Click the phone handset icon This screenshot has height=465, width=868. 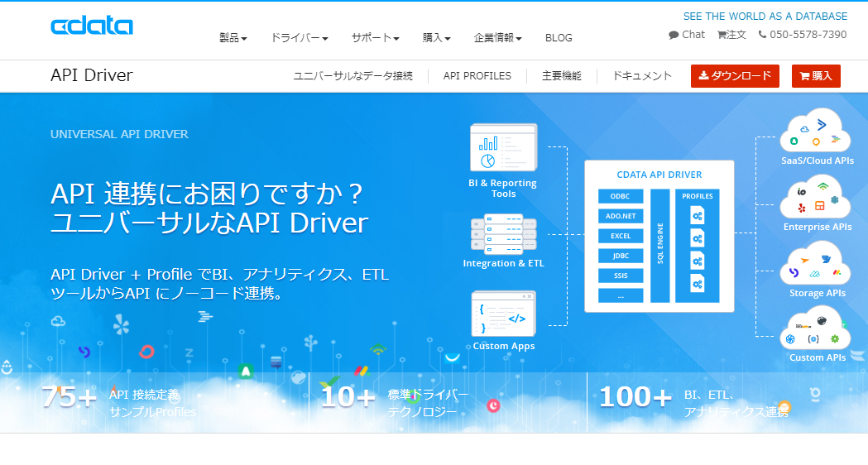pos(762,34)
